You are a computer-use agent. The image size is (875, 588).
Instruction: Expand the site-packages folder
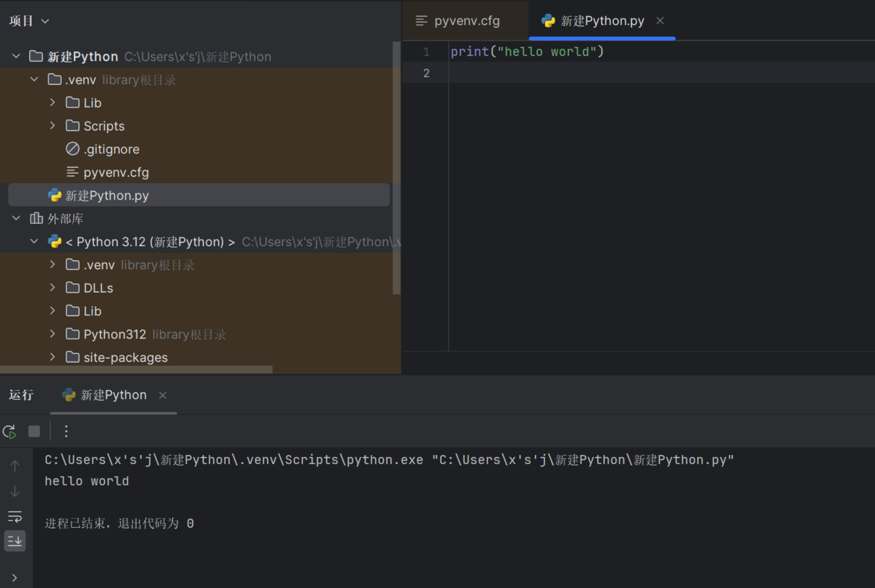[x=52, y=357]
